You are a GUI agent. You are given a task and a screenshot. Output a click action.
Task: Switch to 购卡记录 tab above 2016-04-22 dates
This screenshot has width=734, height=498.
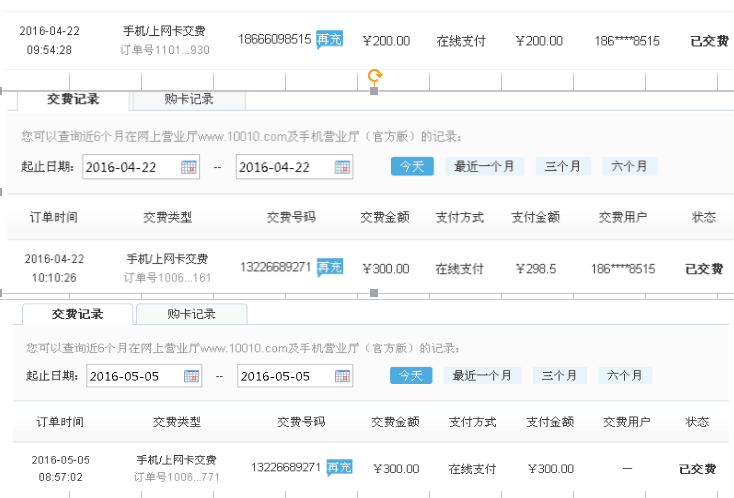(189, 99)
